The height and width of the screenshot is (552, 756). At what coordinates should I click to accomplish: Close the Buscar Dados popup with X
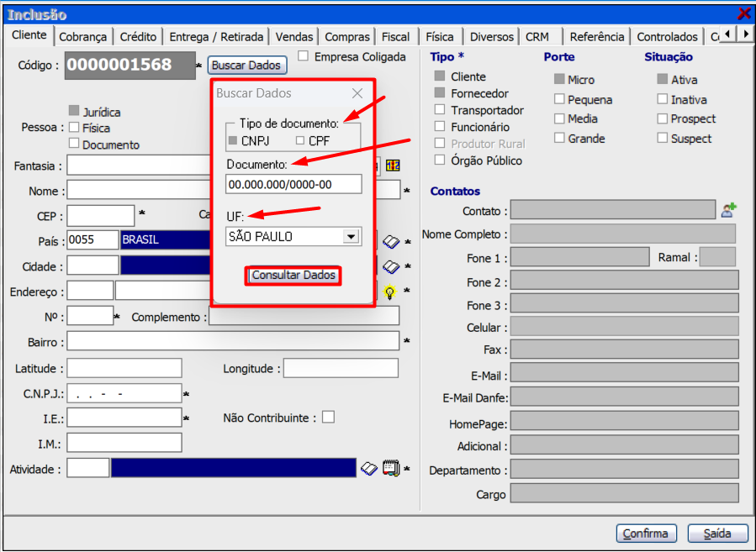click(357, 93)
